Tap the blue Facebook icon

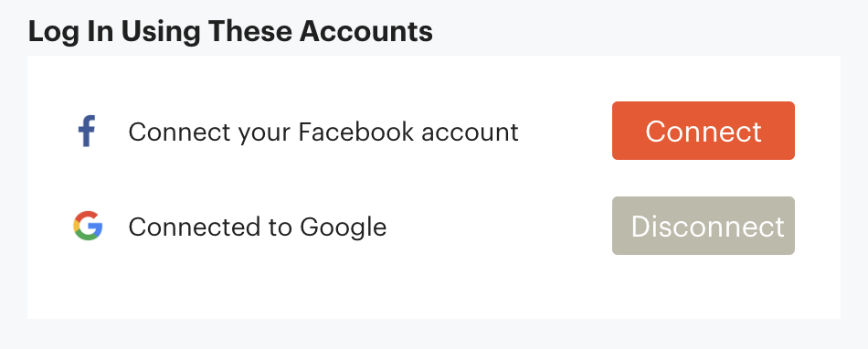(x=87, y=131)
